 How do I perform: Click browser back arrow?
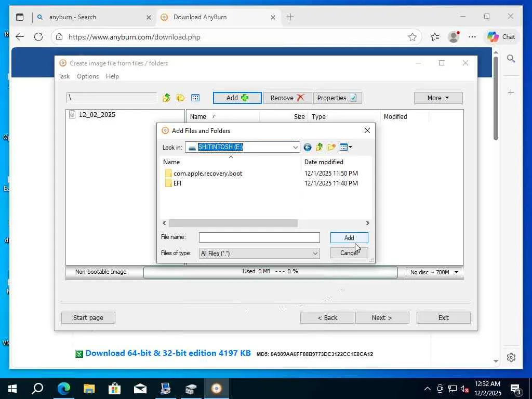click(20, 37)
